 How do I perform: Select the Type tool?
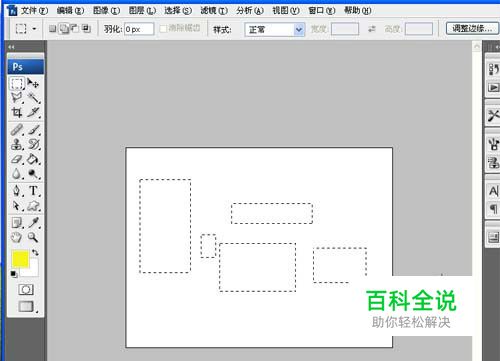[x=33, y=191]
